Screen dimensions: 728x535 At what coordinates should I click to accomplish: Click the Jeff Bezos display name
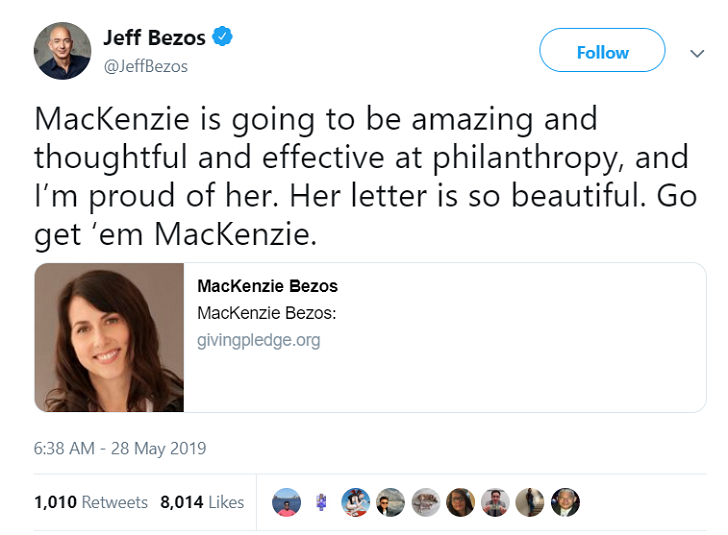[x=154, y=38]
